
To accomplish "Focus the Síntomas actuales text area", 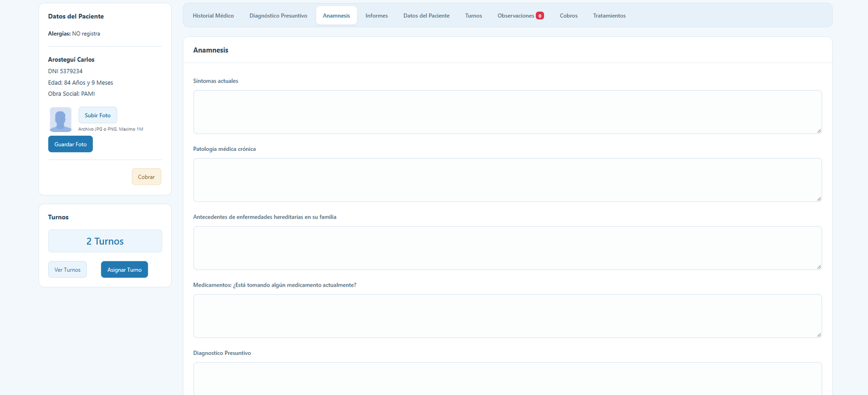I will coord(507,112).
